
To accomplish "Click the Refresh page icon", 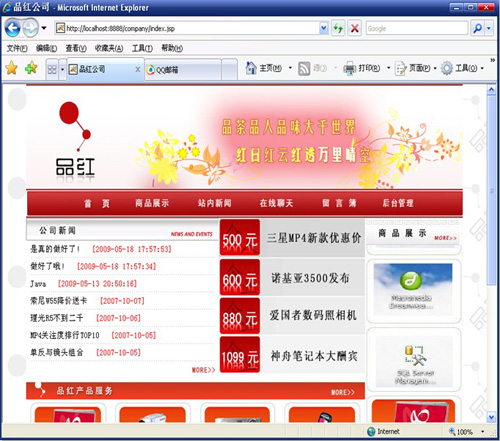I will [338, 28].
